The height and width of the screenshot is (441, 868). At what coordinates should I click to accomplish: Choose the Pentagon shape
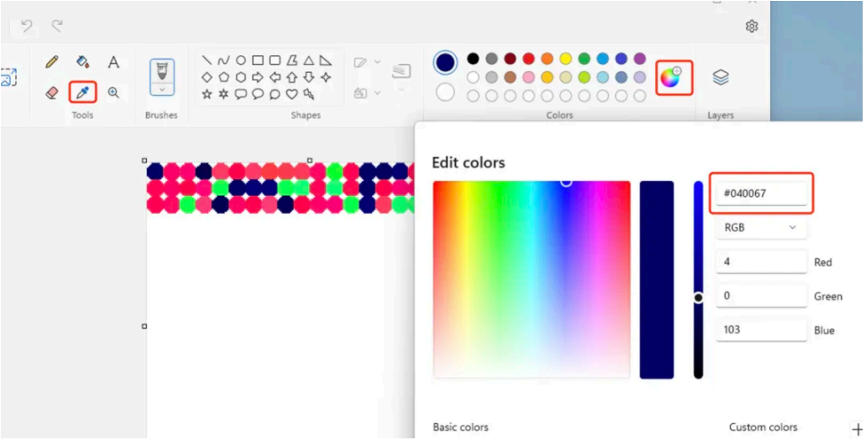tap(223, 77)
